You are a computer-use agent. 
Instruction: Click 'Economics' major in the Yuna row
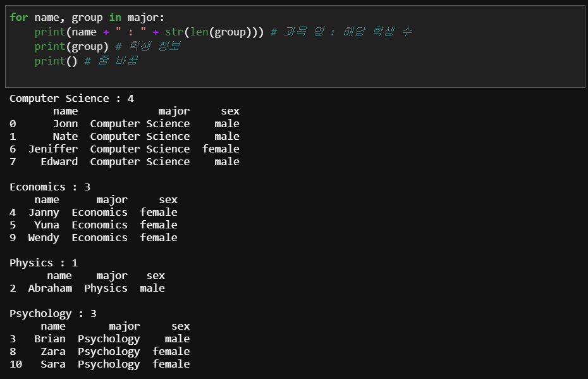pos(99,225)
